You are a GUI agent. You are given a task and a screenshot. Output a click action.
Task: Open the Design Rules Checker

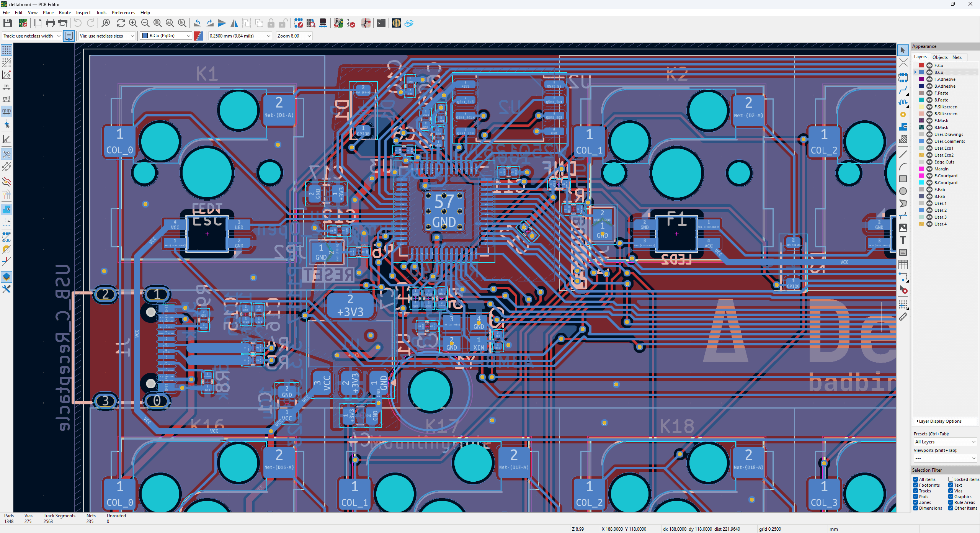point(351,23)
